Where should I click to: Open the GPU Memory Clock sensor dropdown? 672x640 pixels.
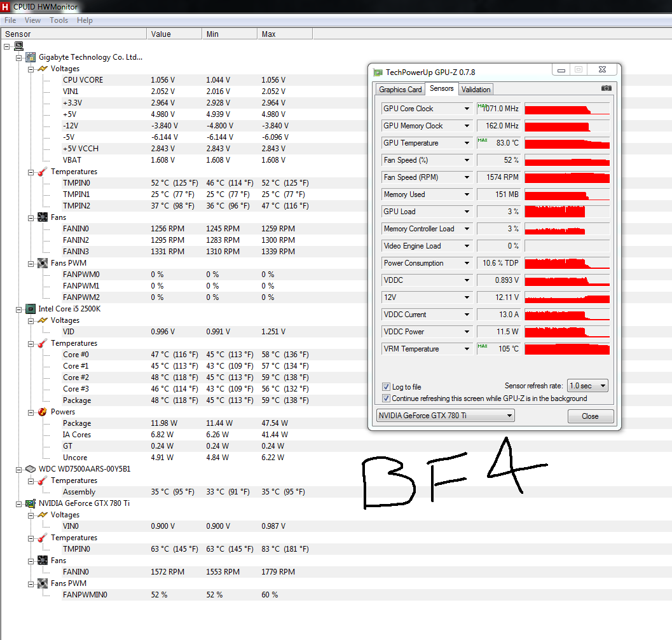467,126
